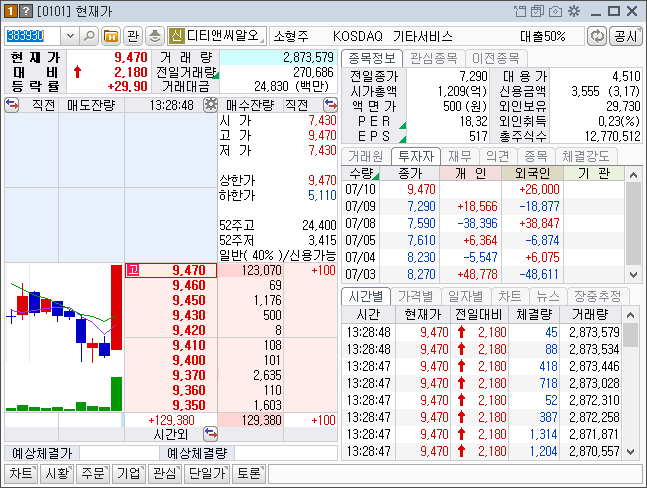Open the 뉴스 tab

point(548,296)
